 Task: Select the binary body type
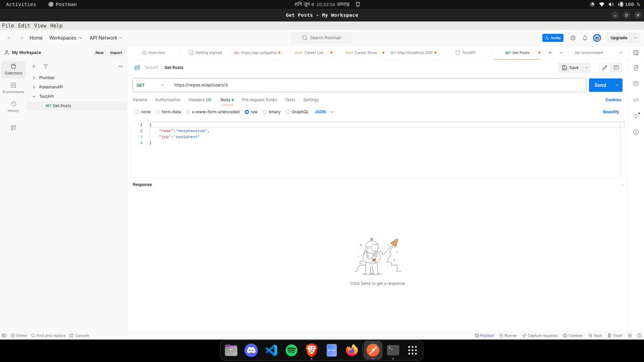click(272, 112)
